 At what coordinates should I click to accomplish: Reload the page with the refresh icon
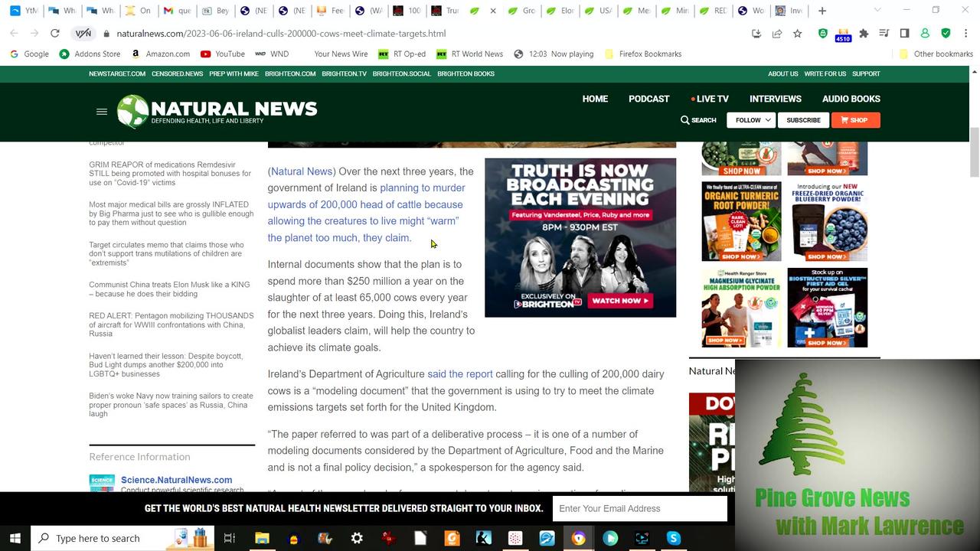(54, 34)
